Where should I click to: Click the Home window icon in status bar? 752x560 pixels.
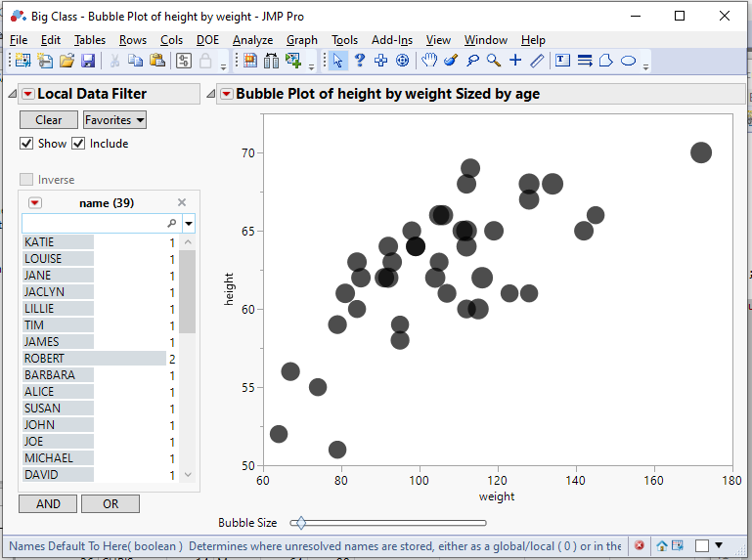(662, 545)
